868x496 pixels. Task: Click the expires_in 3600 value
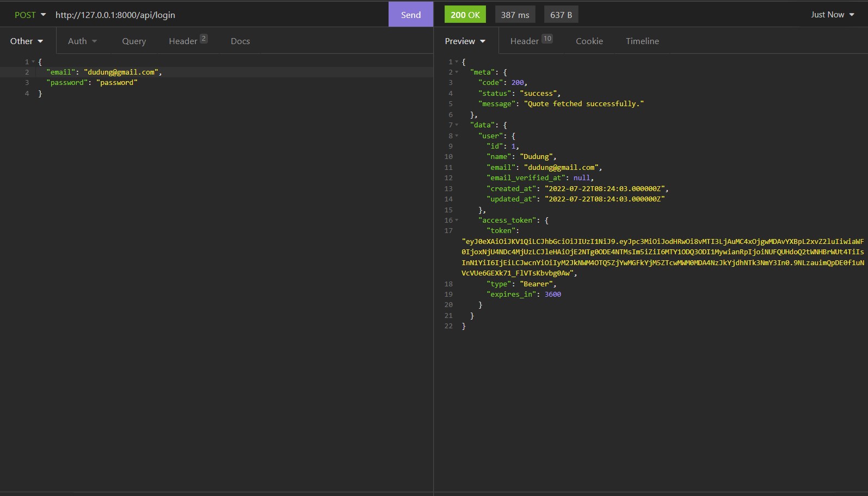[x=553, y=295]
